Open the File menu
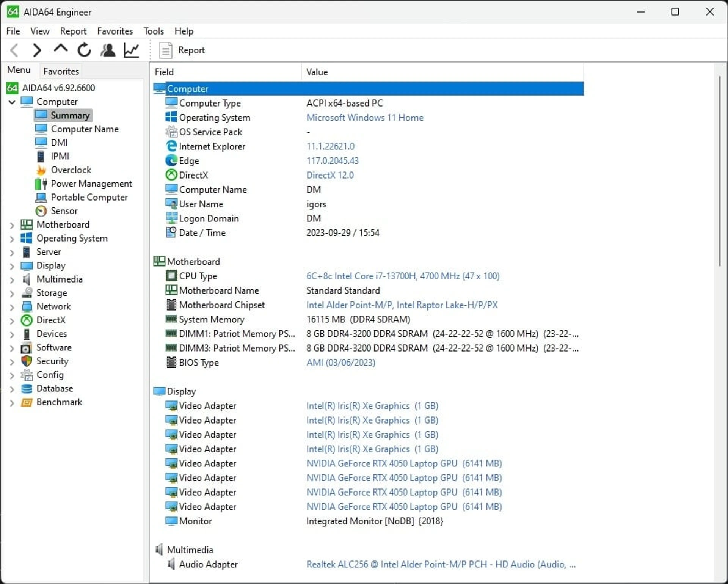 [13, 31]
